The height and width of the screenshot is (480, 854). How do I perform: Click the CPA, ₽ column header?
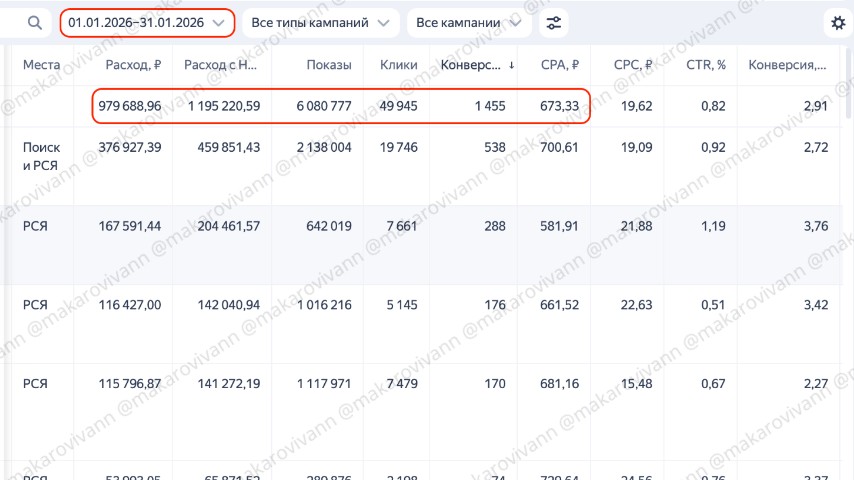tap(559, 66)
